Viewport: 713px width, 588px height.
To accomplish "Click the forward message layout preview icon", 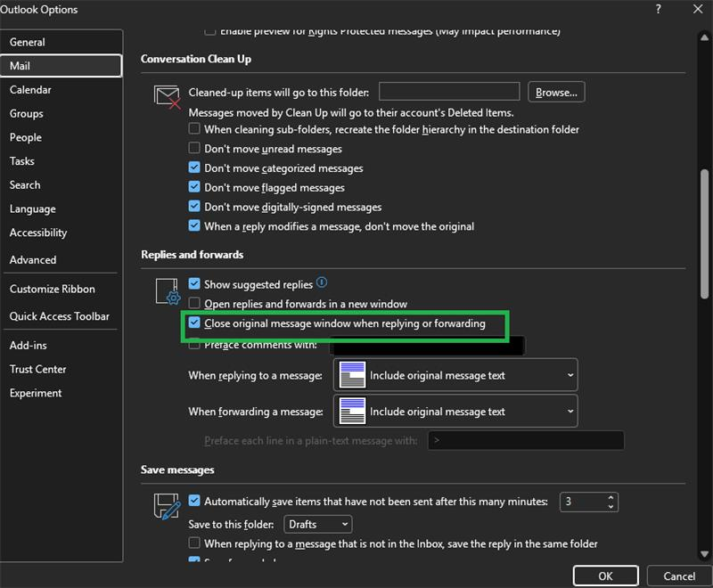I will tap(352, 411).
